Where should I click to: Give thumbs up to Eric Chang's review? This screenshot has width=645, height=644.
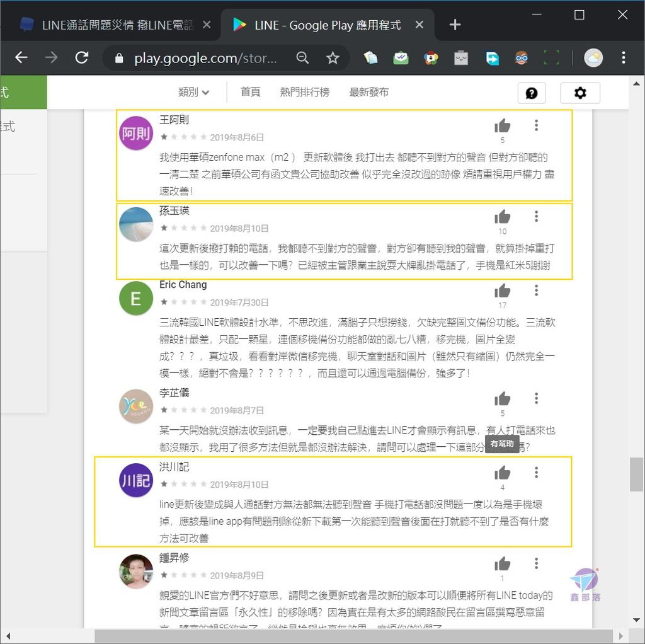(x=502, y=291)
